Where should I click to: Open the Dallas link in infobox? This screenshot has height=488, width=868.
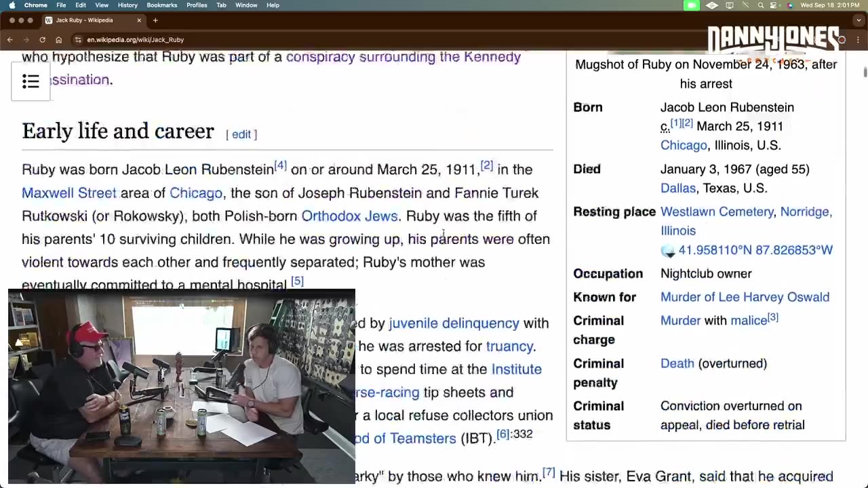pos(678,188)
